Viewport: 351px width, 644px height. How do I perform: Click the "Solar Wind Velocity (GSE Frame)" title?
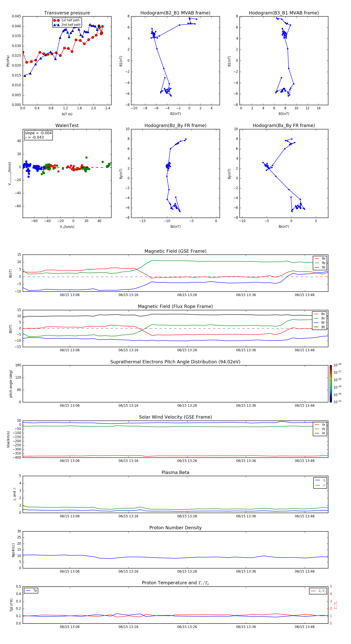point(175,417)
